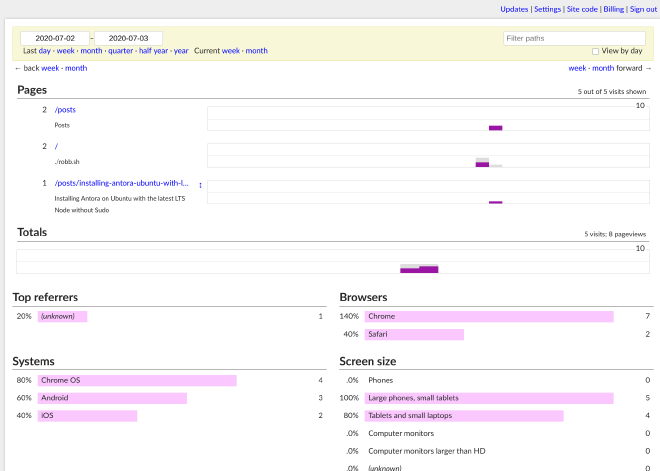Go back one month
660x471 pixels.
pos(76,68)
